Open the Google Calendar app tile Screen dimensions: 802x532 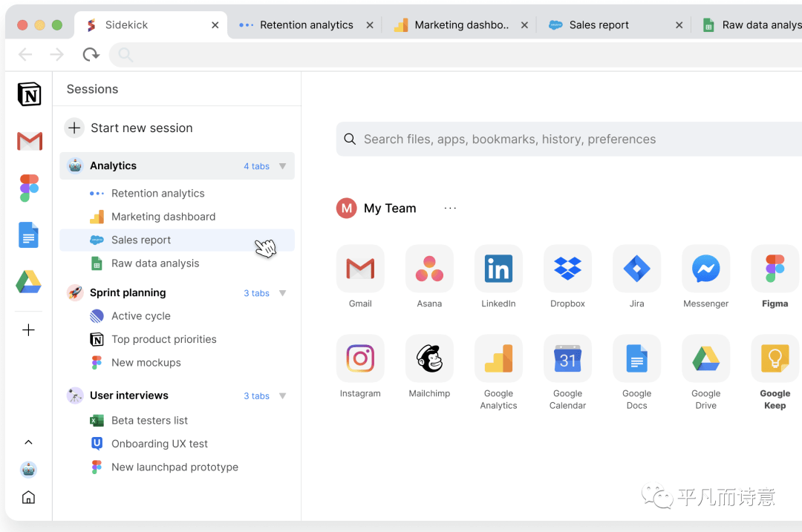[568, 359]
